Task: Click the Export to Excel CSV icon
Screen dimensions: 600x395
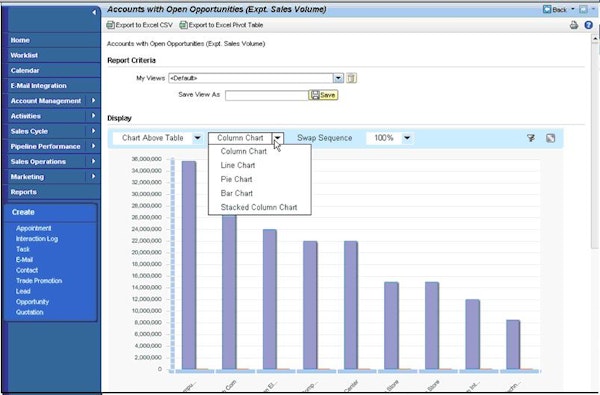Action: [111, 25]
